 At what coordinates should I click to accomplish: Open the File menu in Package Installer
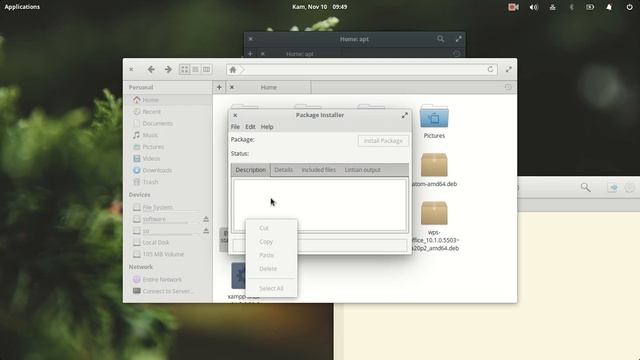pos(236,127)
